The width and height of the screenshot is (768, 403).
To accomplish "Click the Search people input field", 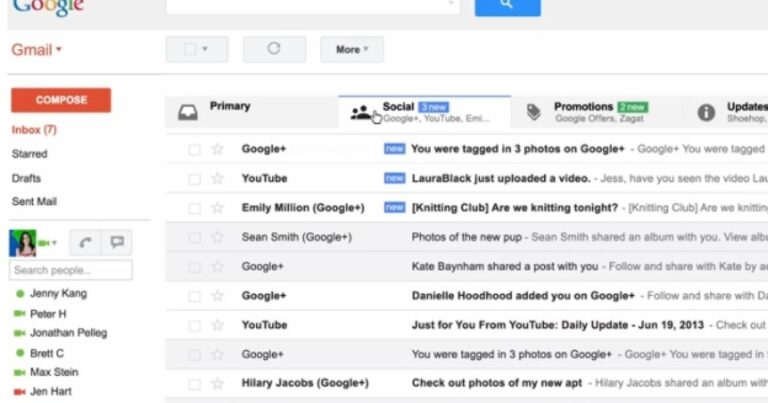I will (71, 270).
